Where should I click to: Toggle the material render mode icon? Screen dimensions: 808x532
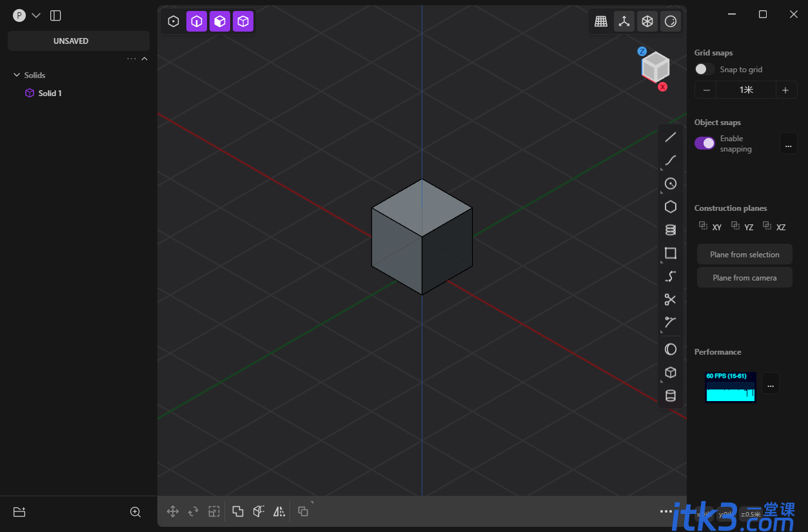coord(671,21)
